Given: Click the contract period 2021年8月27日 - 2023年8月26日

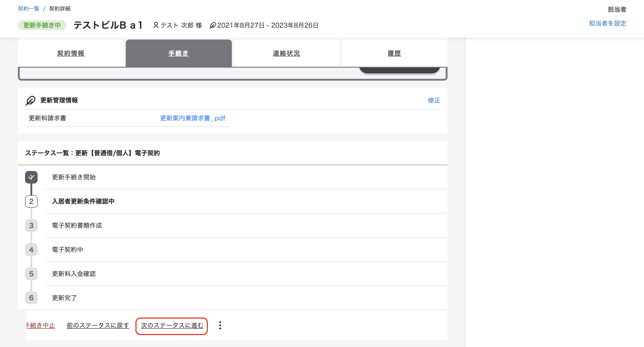Looking at the screenshot, I should click(x=267, y=25).
